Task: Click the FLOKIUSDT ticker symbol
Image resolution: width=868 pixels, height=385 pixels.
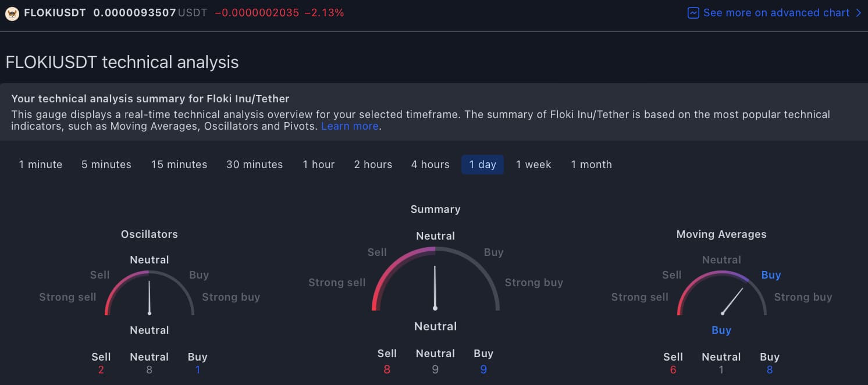Action: point(55,13)
